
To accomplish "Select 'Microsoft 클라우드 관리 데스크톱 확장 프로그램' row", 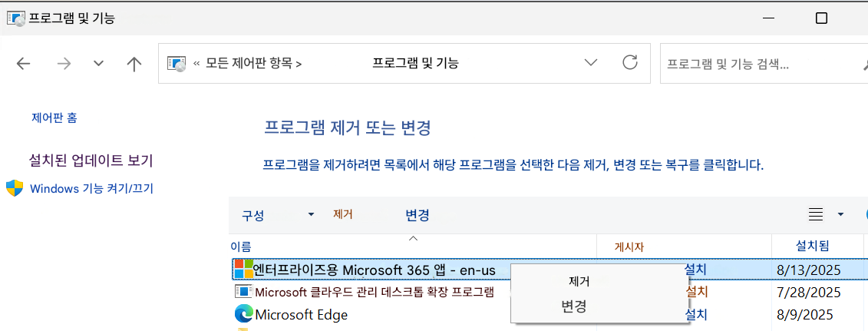I will click(374, 292).
